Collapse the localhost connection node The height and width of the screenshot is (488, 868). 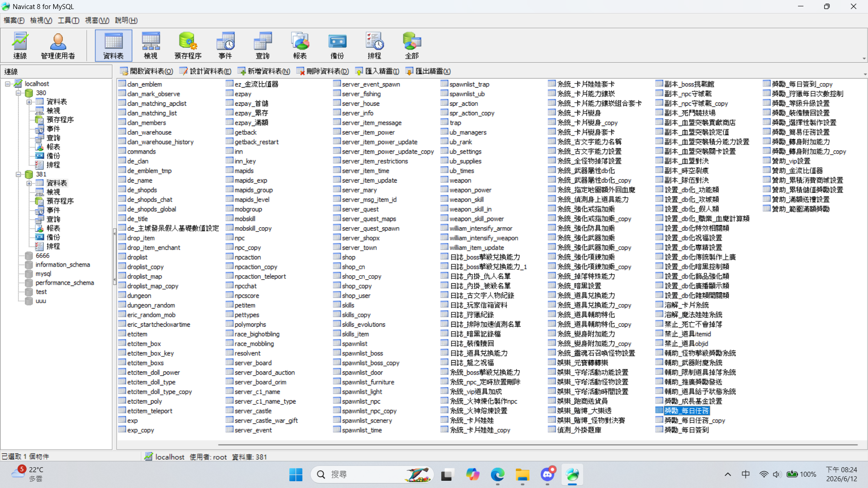[8, 84]
